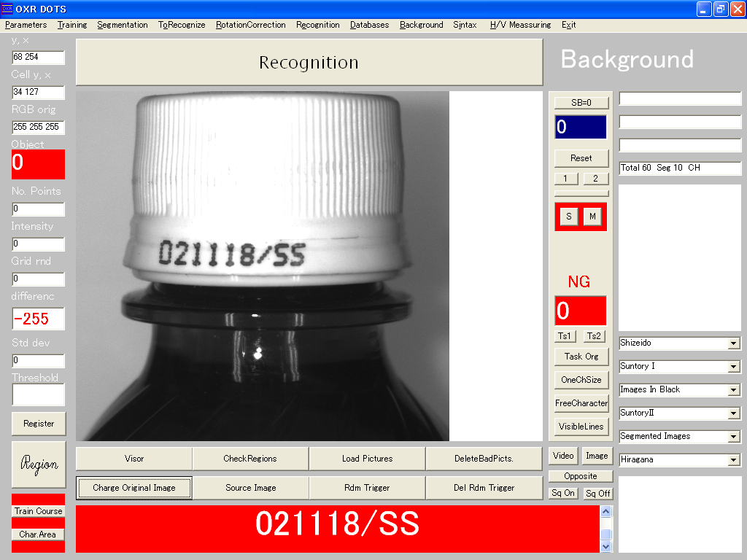
Task: Click the Charge Original Image button
Action: tap(134, 488)
